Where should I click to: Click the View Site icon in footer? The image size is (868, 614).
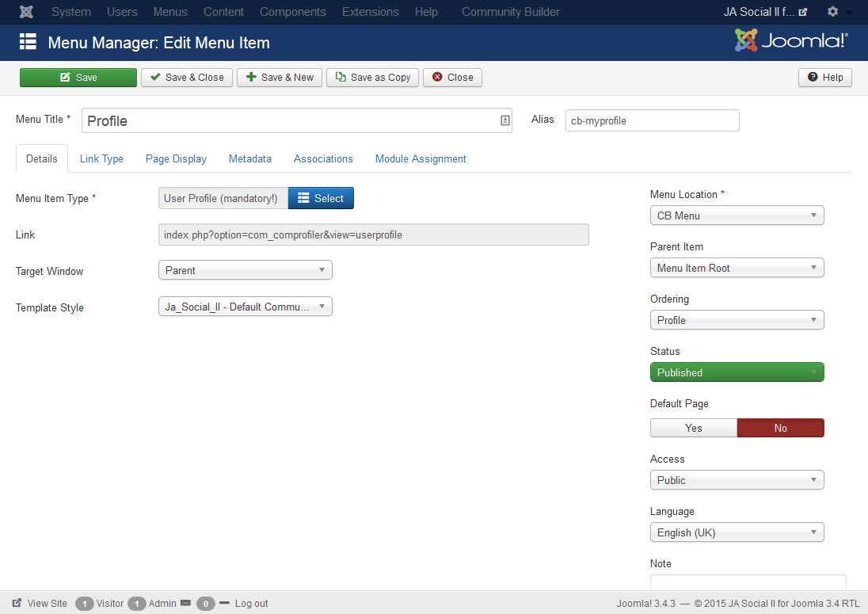tap(17, 603)
